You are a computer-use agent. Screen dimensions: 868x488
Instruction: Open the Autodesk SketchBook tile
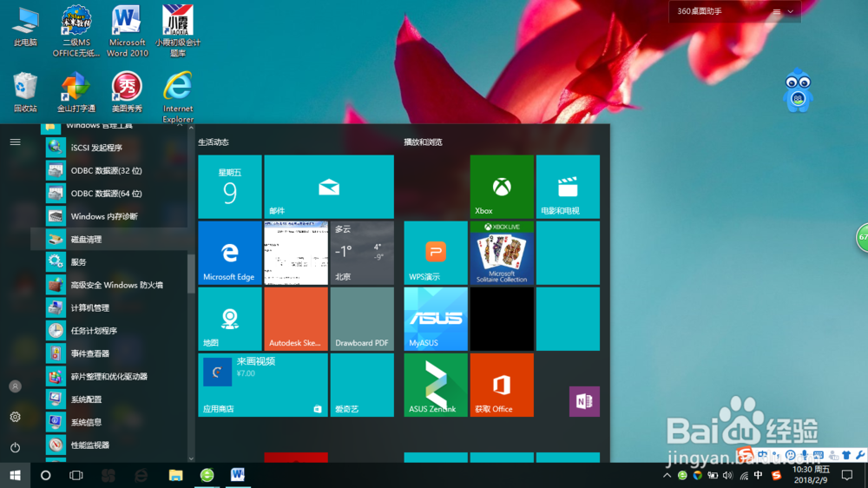(296, 319)
